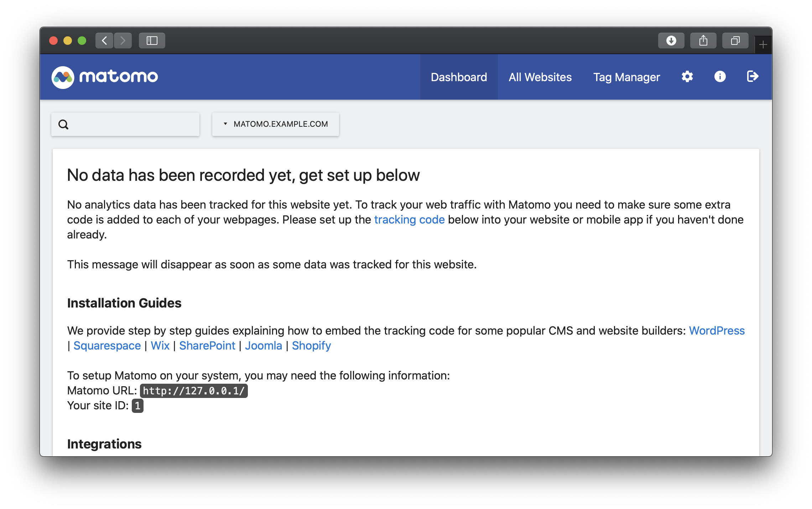The image size is (812, 509).
Task: Open the WordPress installation guide
Action: click(717, 331)
